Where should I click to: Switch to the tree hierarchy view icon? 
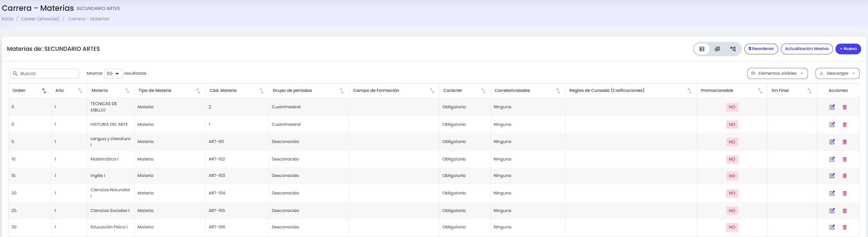tap(733, 49)
